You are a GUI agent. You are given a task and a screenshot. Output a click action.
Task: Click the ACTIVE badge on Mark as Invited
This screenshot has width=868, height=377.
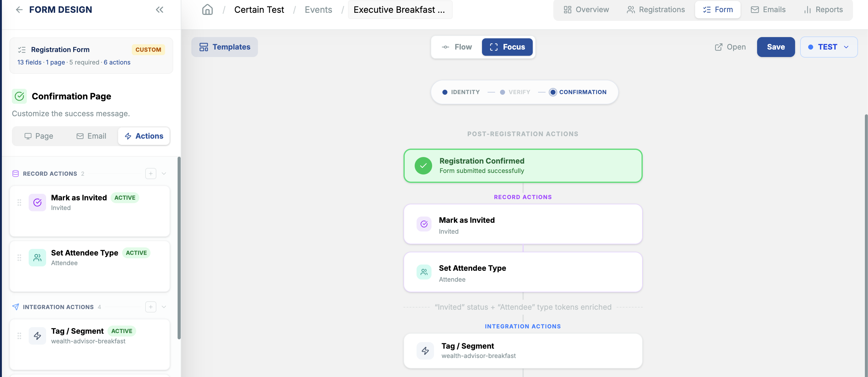point(125,198)
